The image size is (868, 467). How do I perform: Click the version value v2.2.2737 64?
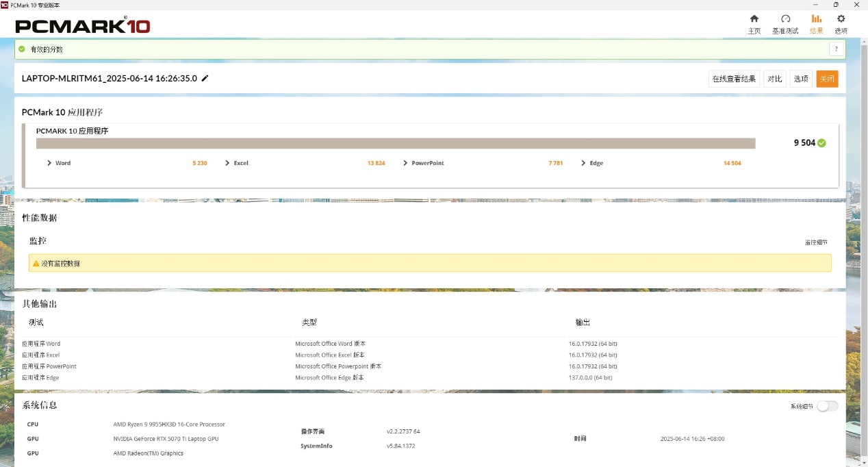point(403,432)
